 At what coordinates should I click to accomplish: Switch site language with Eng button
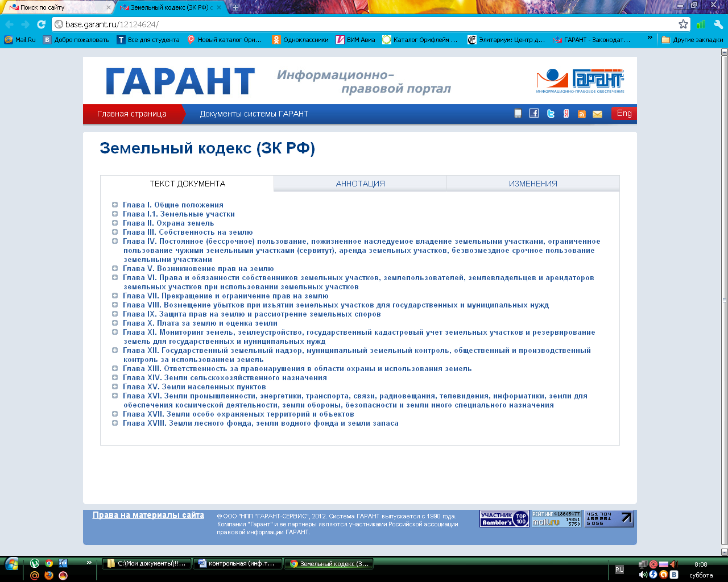624,113
